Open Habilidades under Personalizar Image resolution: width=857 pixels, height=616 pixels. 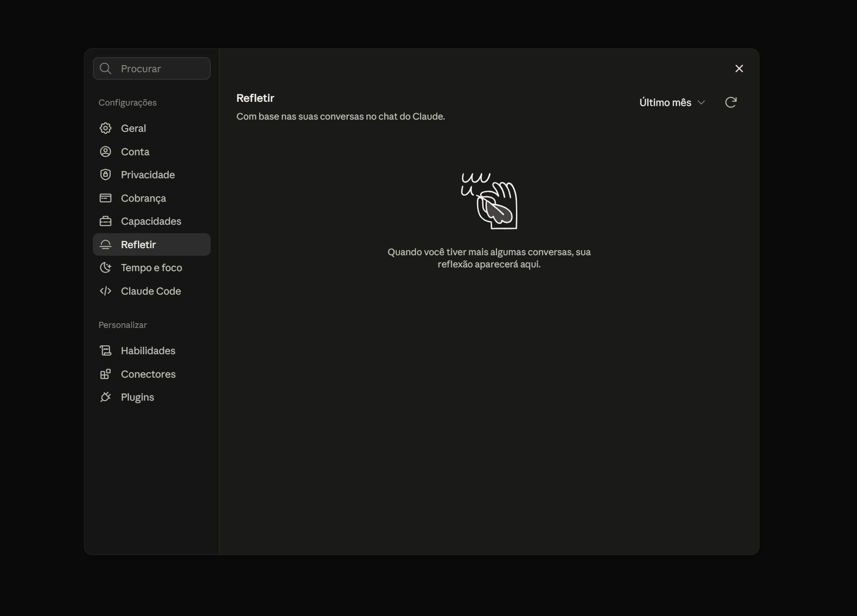click(152, 350)
